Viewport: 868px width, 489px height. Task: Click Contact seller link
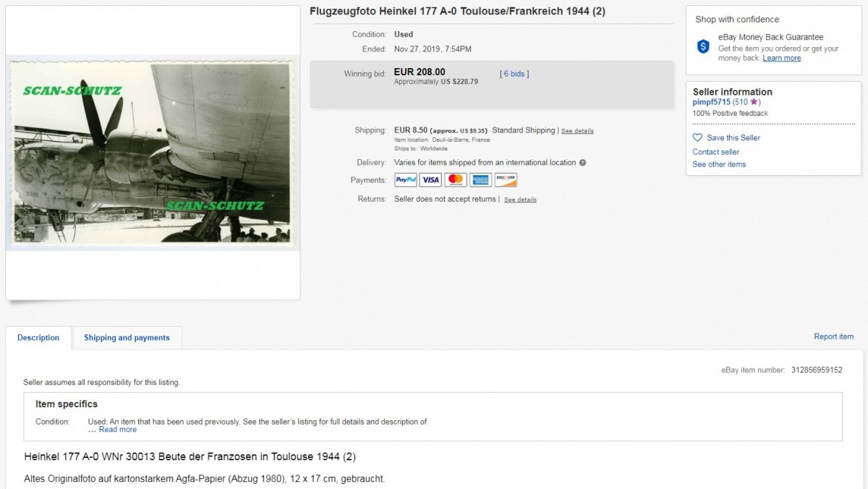[716, 152]
